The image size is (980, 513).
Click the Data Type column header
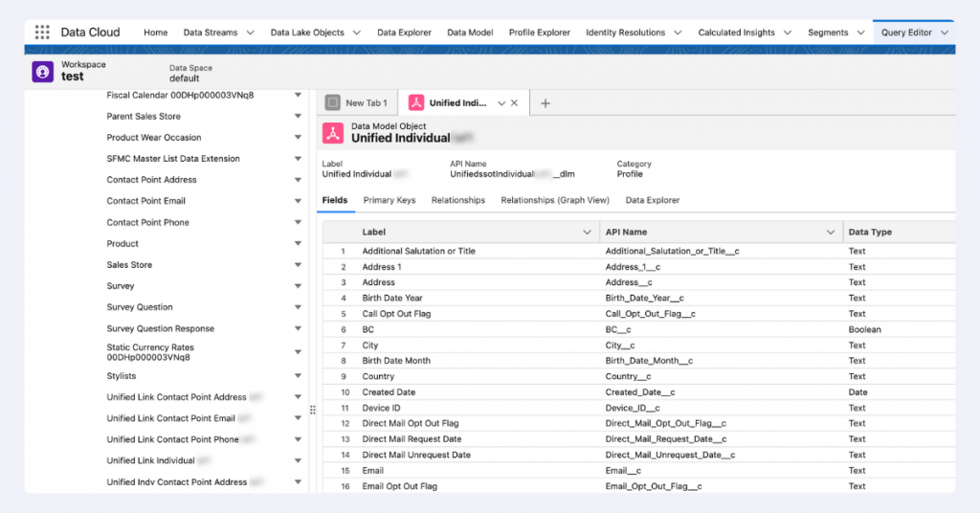pyautogui.click(x=870, y=232)
